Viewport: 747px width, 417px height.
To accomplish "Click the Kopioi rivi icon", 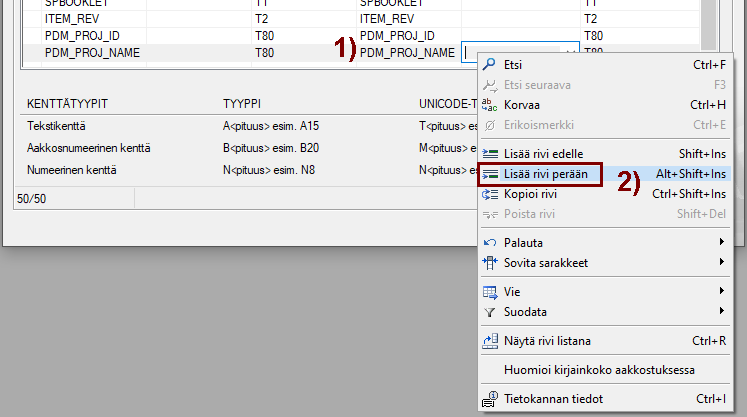I will click(x=490, y=194).
